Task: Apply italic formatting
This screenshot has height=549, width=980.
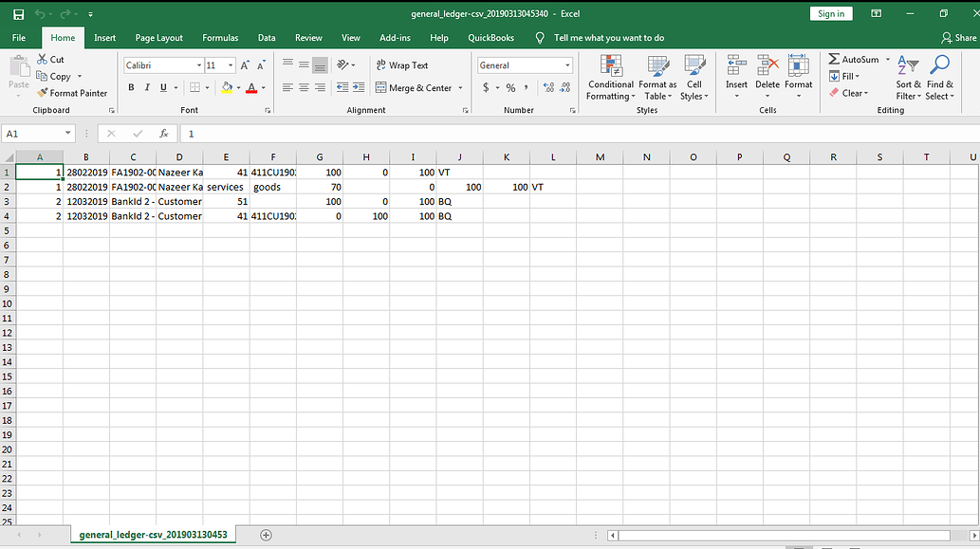Action: point(146,87)
